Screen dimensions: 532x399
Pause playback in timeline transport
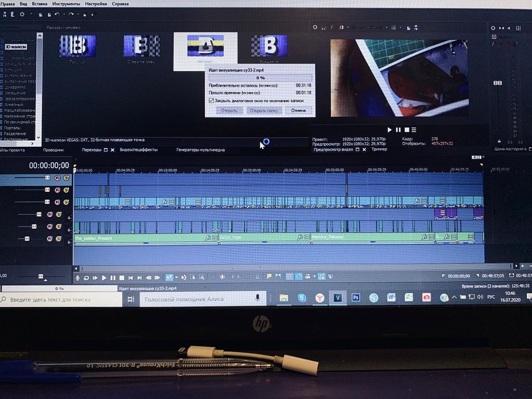click(x=113, y=277)
